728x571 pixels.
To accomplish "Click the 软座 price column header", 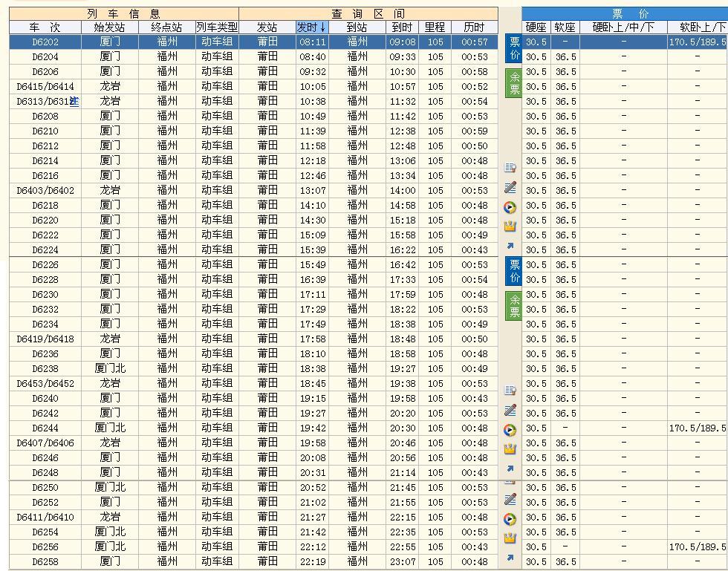I will coord(565,27).
